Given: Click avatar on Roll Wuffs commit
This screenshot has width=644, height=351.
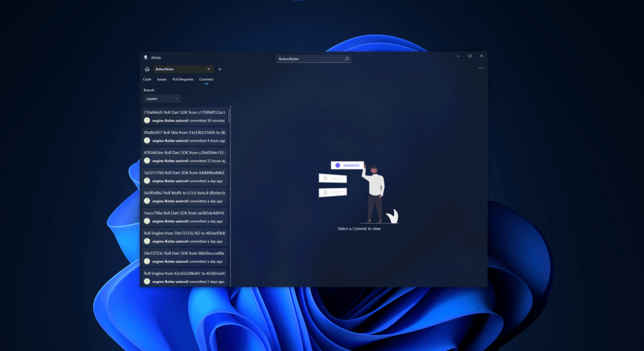Looking at the screenshot, I should (147, 201).
